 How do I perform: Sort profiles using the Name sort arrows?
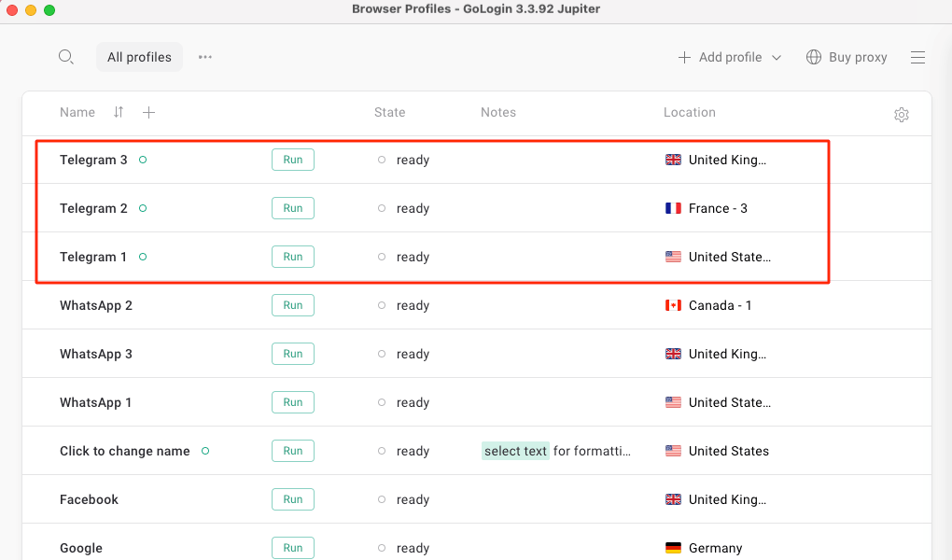(x=119, y=112)
